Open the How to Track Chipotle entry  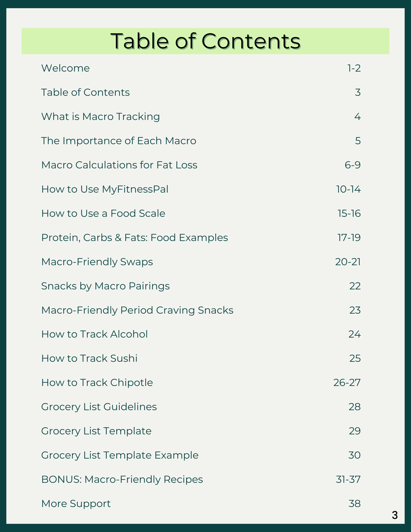coord(97,383)
